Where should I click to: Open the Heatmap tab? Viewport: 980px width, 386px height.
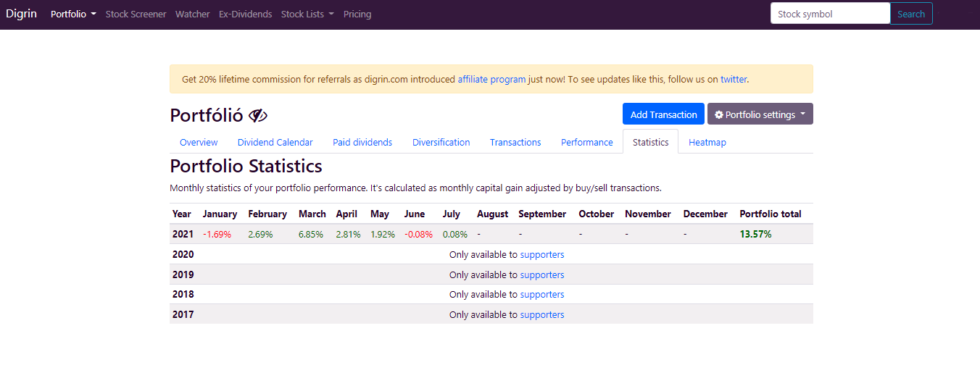tap(707, 142)
